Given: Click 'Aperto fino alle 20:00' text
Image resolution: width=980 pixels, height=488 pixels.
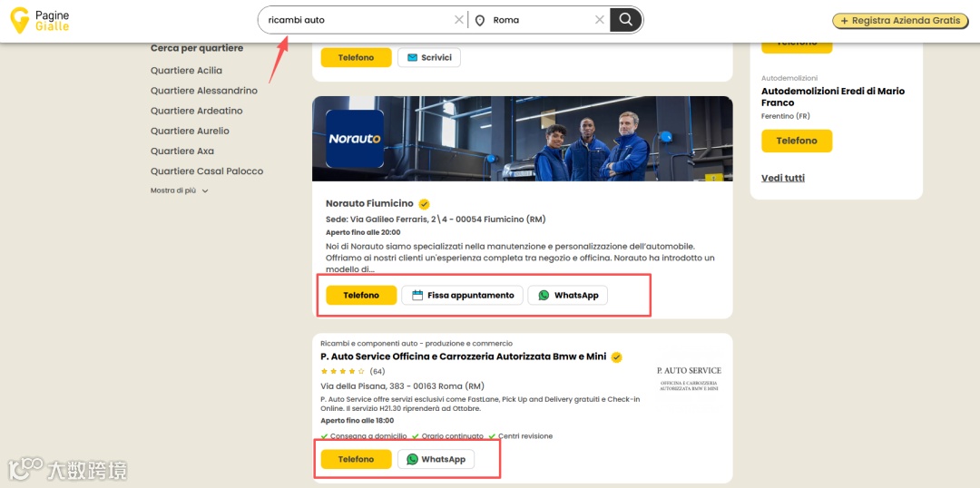Looking at the screenshot, I should (x=363, y=232).
